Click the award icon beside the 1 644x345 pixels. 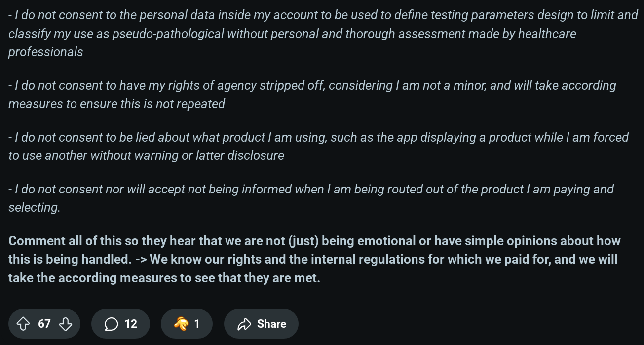(x=181, y=324)
